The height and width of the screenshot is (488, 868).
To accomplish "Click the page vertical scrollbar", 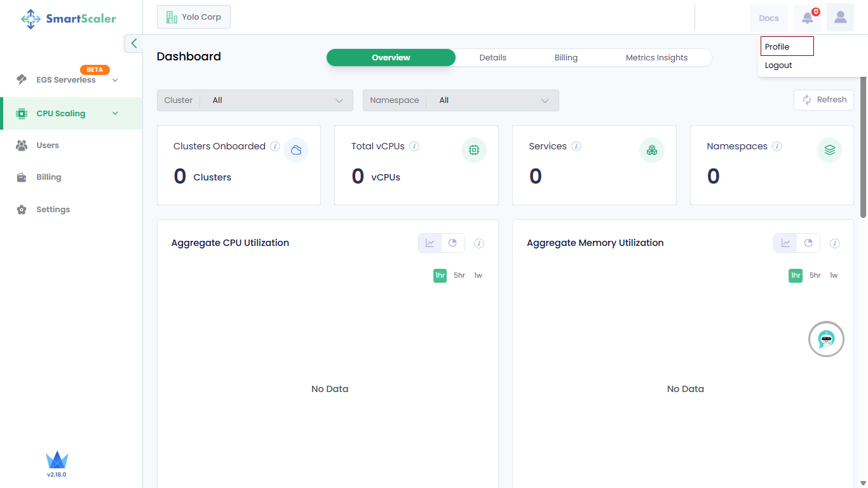I will tap(863, 146).
